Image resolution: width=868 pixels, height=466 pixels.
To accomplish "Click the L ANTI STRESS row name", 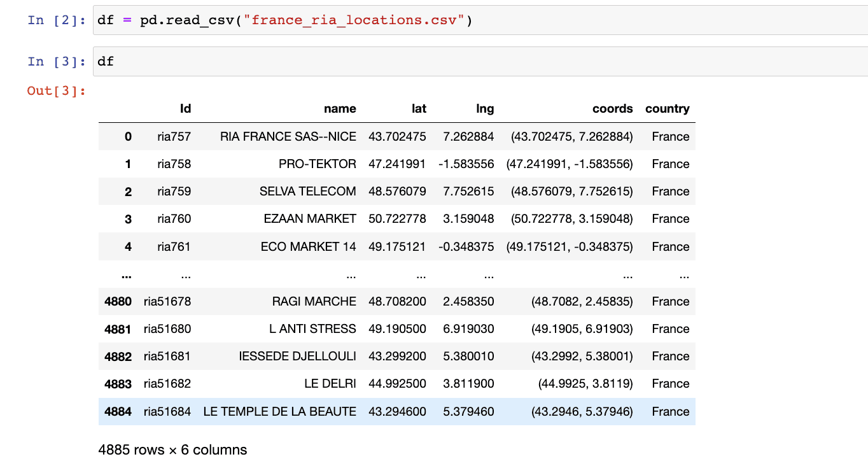I will (x=312, y=329).
